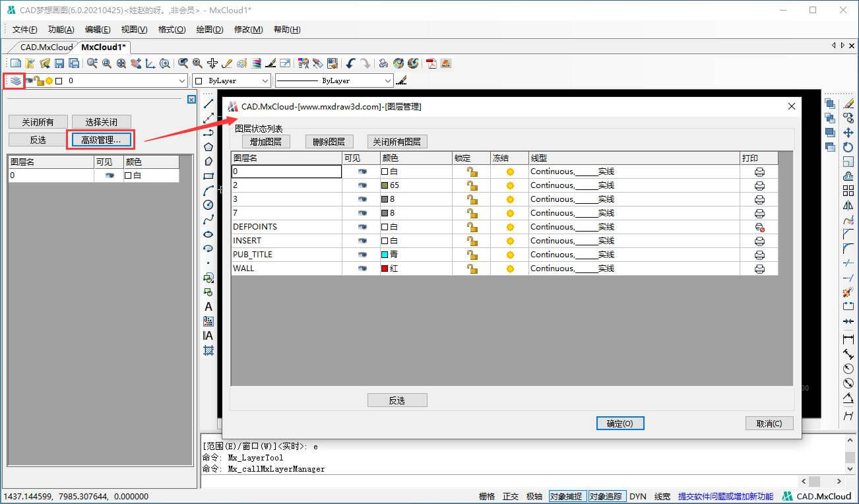Open the layer tool icon in layer toolbar

(15, 80)
